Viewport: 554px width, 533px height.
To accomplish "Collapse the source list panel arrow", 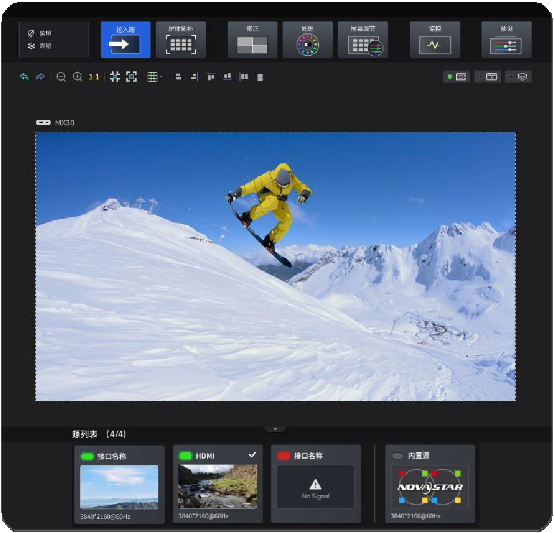I will pyautogui.click(x=275, y=429).
